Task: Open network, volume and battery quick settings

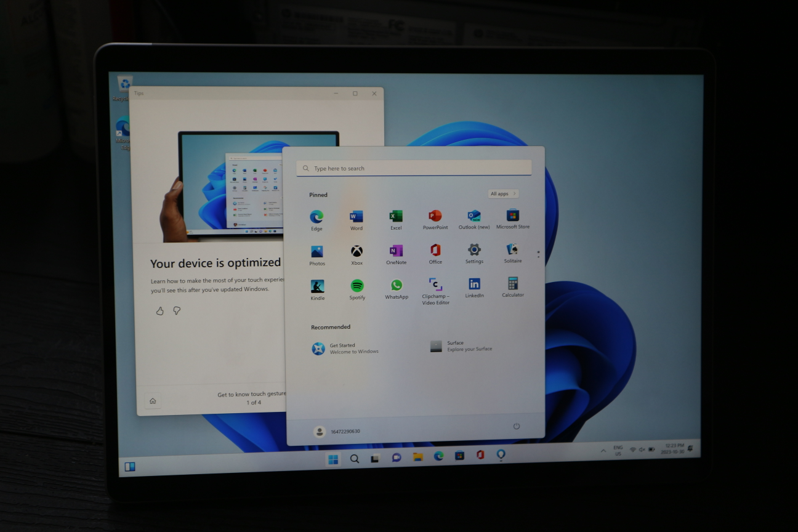Action: coord(642,449)
